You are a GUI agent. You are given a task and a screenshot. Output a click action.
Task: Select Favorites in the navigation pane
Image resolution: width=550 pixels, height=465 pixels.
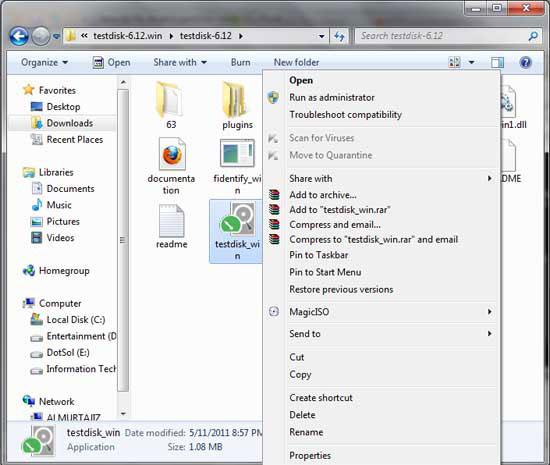49,90
